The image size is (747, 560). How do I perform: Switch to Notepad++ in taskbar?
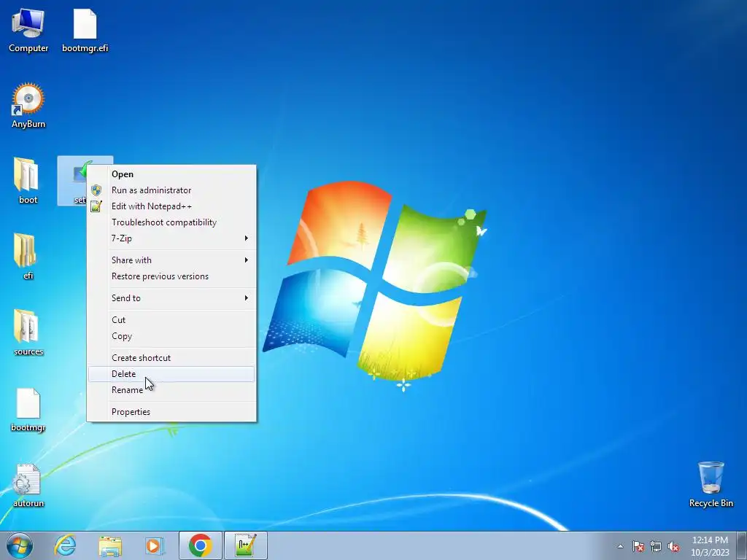tap(246, 545)
